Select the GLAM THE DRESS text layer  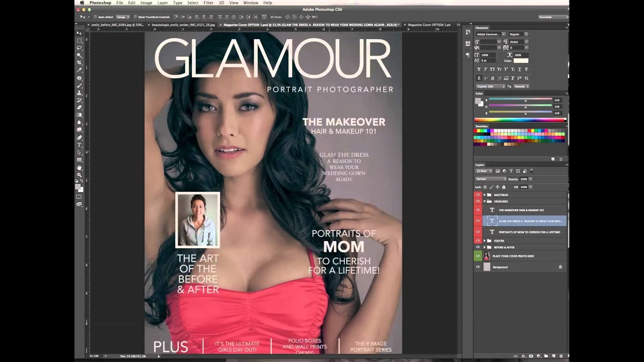click(x=524, y=221)
